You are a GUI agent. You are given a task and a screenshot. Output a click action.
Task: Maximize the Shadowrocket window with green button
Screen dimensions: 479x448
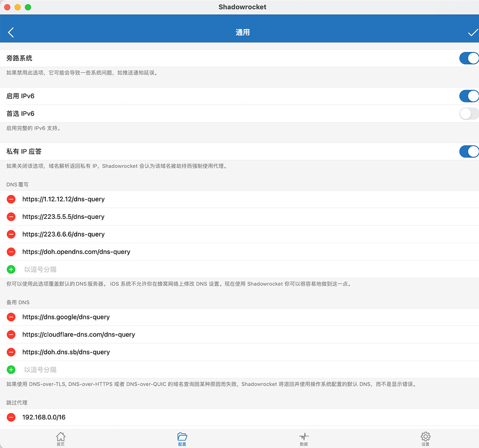(x=28, y=7)
